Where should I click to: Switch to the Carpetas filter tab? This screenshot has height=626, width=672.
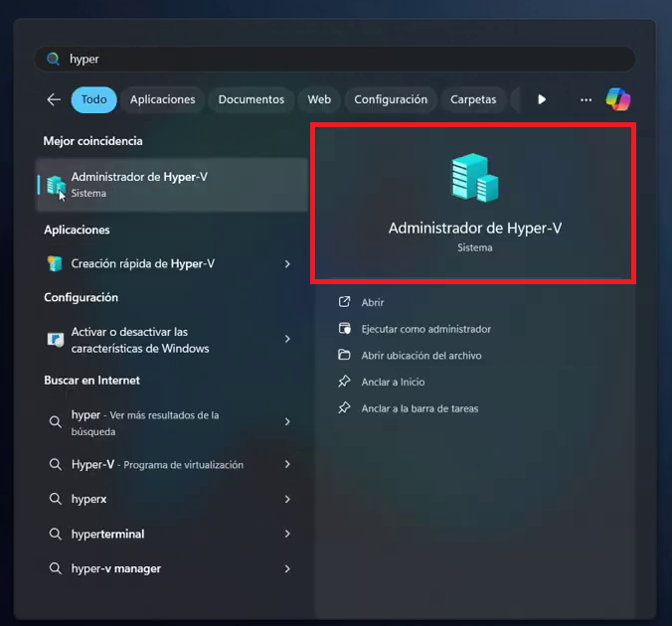[x=473, y=99]
